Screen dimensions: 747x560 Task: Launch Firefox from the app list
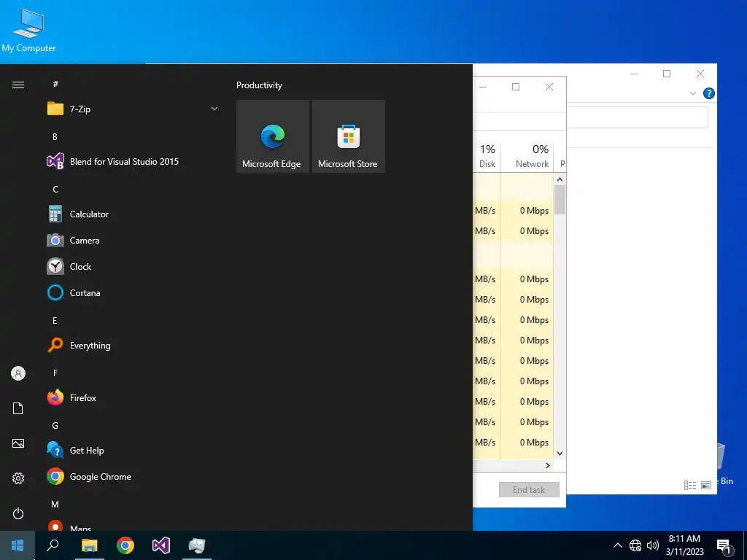point(133,397)
